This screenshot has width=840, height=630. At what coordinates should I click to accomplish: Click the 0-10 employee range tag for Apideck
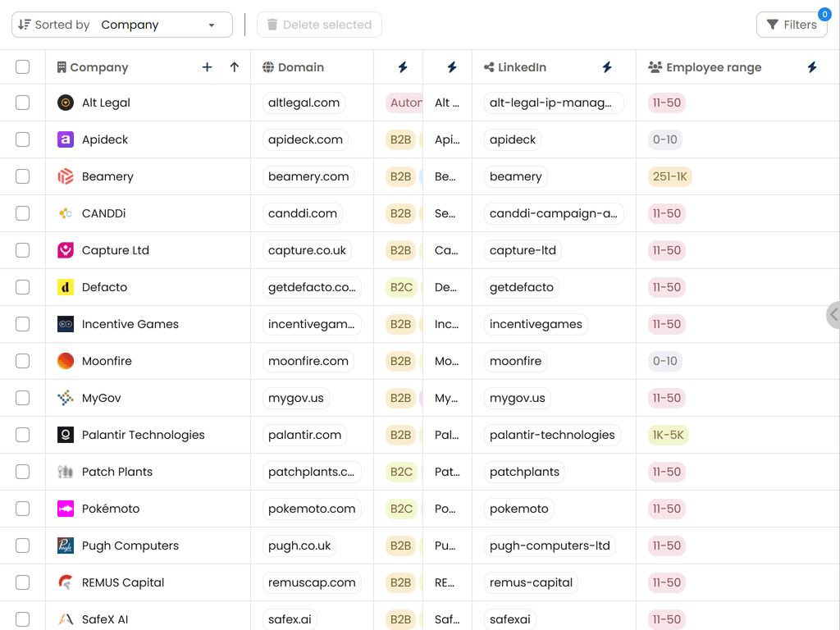(x=664, y=139)
